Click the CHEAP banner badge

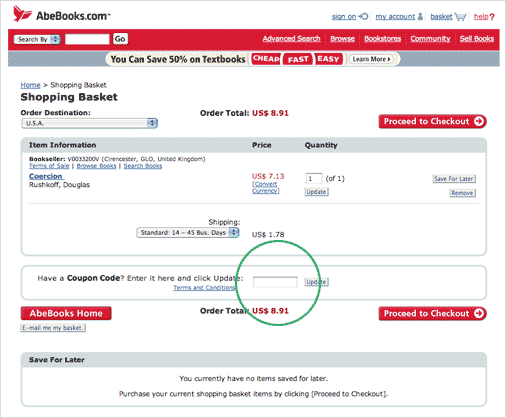pos(266,59)
